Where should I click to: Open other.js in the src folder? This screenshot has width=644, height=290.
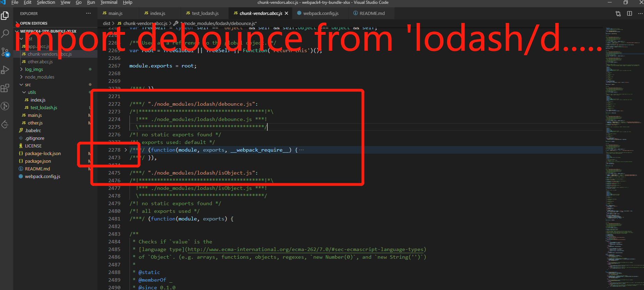tap(35, 123)
